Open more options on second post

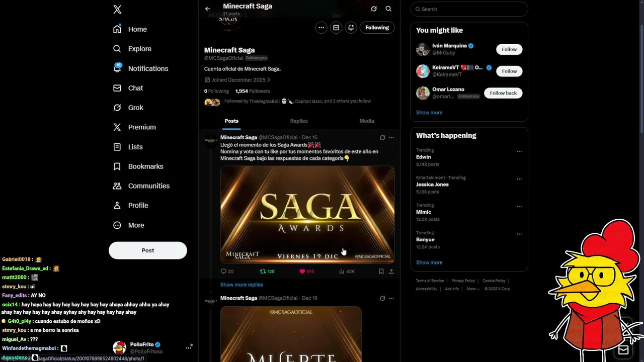[391, 298]
